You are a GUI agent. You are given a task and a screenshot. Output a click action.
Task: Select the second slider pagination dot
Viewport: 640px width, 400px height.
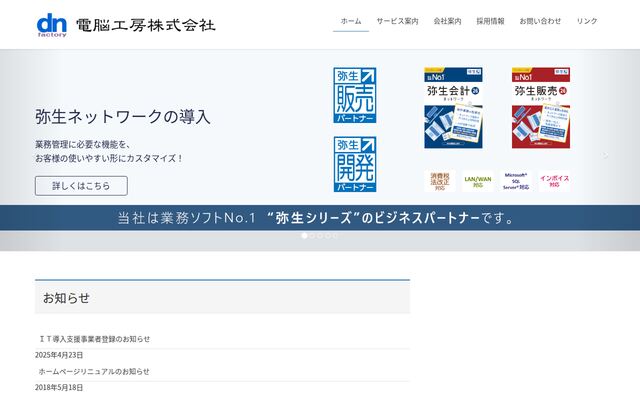pos(312,236)
